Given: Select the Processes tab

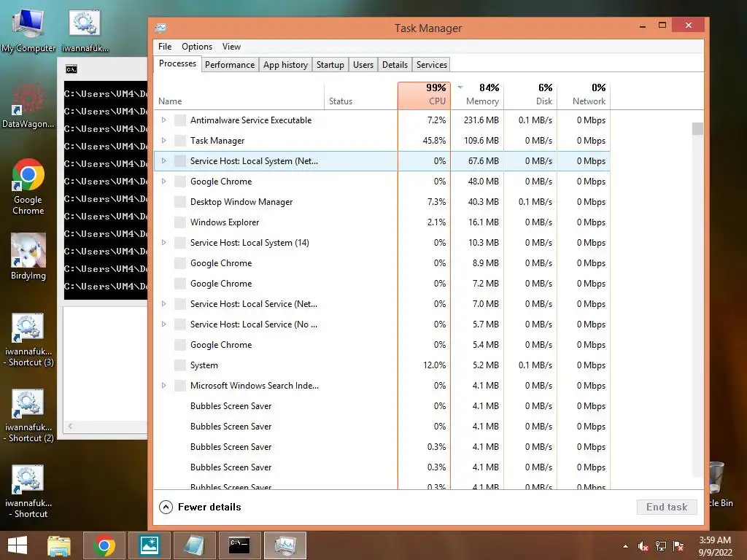Looking at the screenshot, I should [x=178, y=64].
